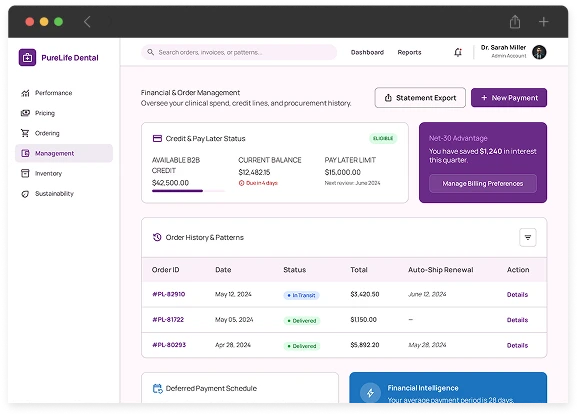Click the Deferred Payment Schedule calendar icon
Viewport: 579px width, 416px height.
coord(158,388)
